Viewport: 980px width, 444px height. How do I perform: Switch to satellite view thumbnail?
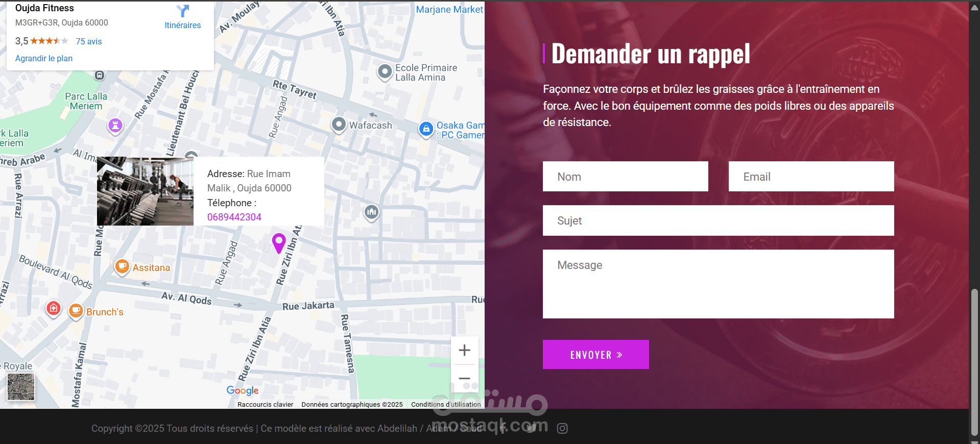[21, 386]
